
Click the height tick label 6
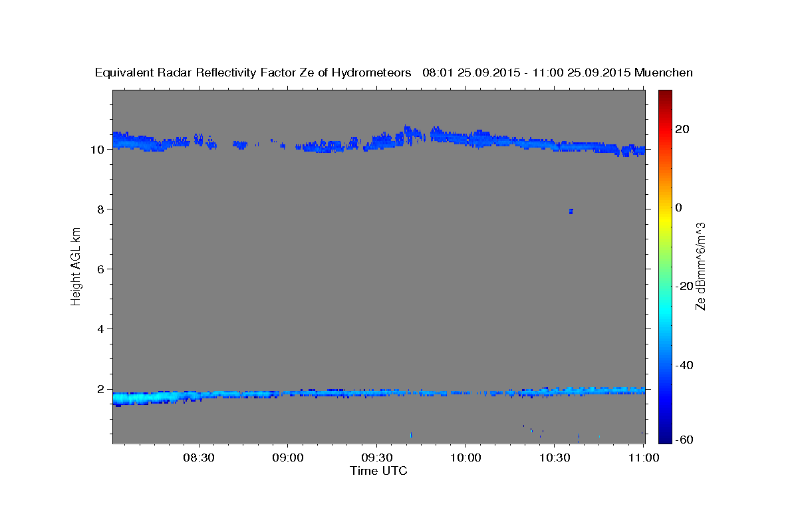(x=101, y=269)
